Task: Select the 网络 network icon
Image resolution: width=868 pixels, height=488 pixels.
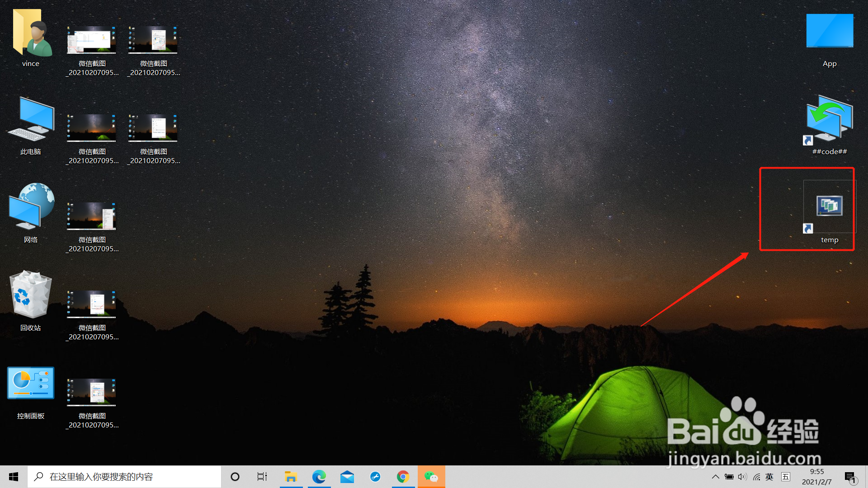Action: [31, 206]
